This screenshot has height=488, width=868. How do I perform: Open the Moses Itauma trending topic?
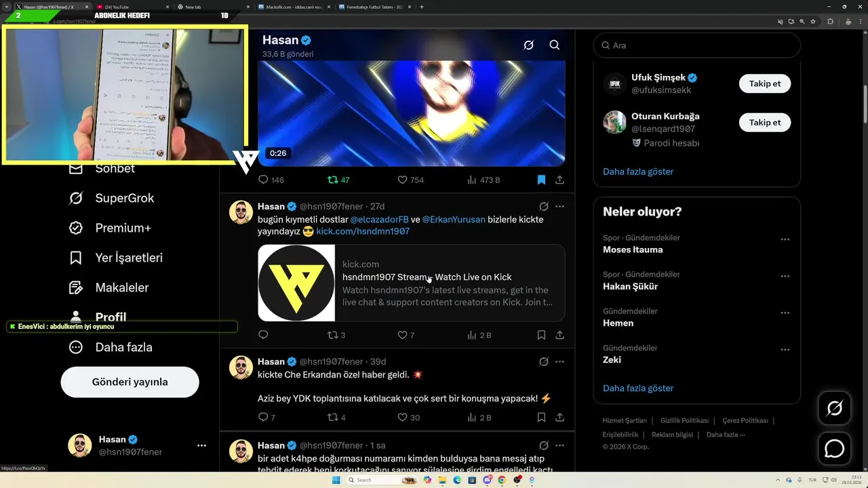pyautogui.click(x=633, y=249)
